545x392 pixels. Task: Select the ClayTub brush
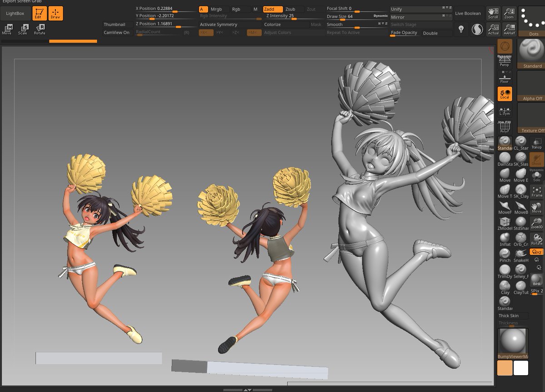click(x=521, y=288)
